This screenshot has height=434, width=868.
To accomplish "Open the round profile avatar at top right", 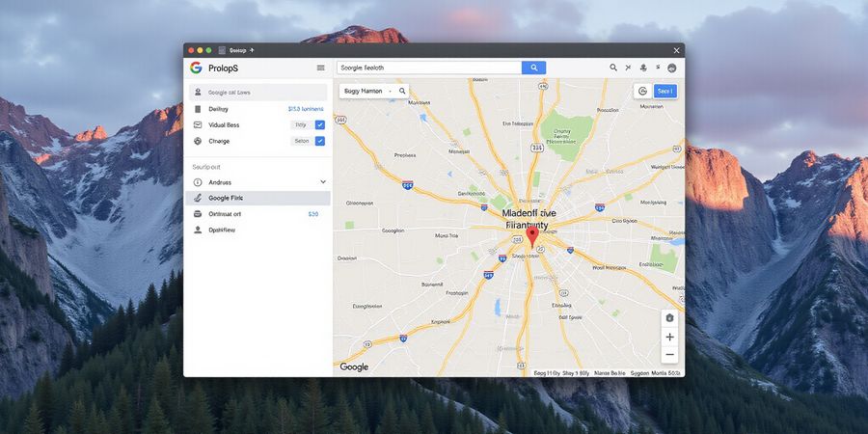I will 672,68.
